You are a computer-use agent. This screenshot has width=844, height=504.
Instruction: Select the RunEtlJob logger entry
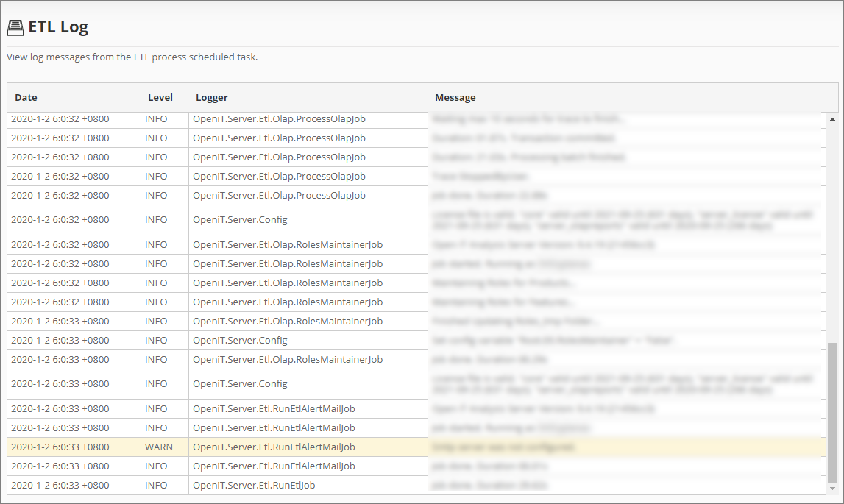point(254,485)
